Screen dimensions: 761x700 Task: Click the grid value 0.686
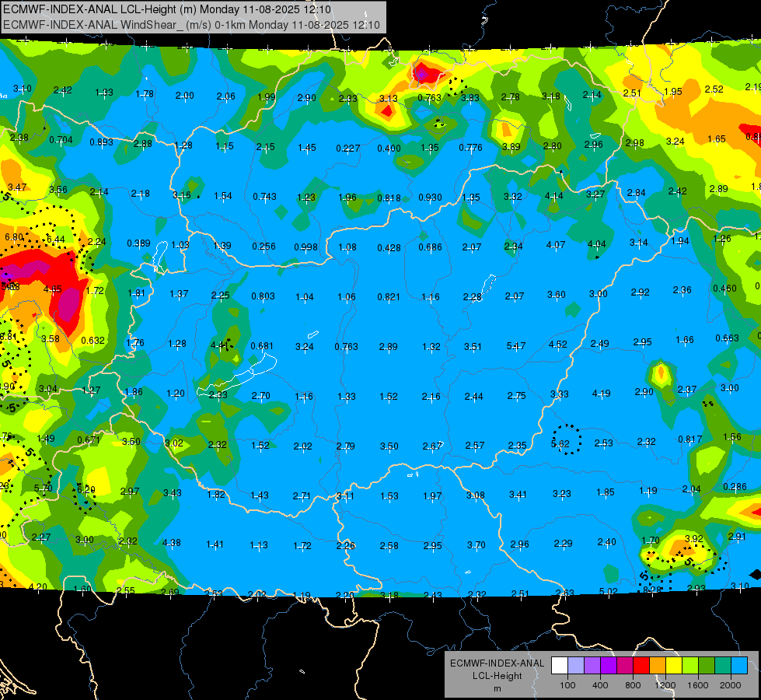point(430,247)
